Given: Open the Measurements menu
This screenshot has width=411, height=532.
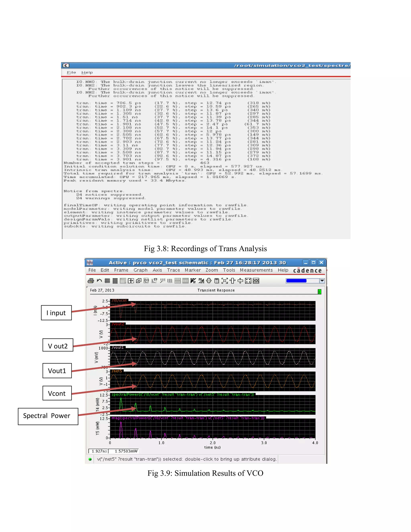Looking at the screenshot, I should [256, 270].
